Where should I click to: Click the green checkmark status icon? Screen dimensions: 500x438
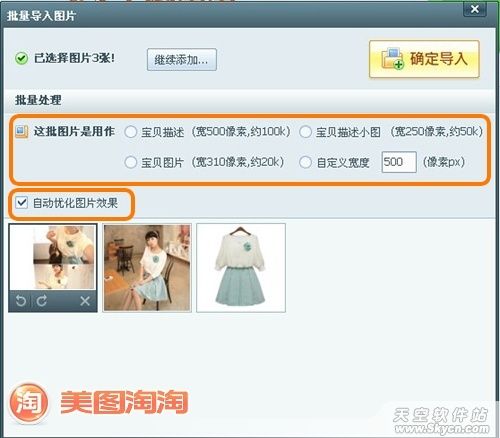21,59
